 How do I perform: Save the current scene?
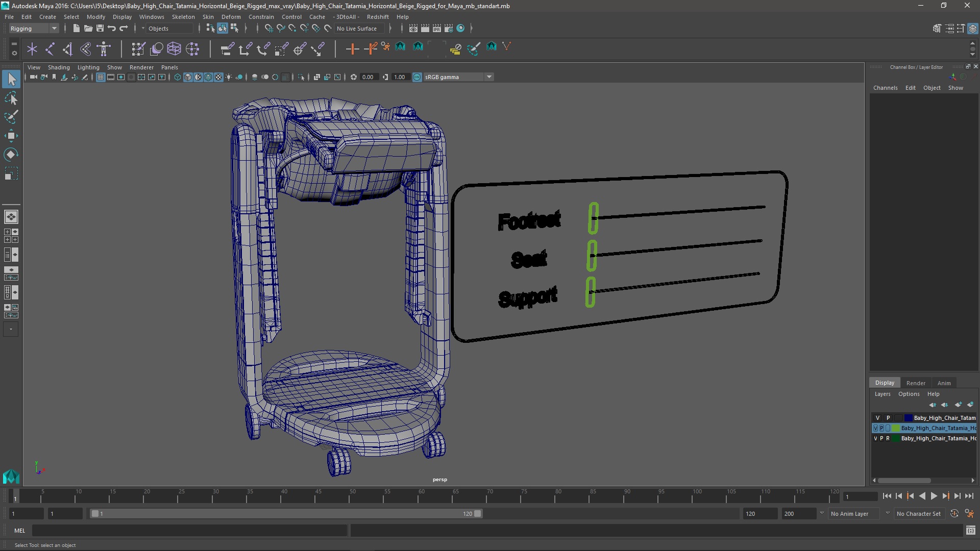(x=100, y=29)
